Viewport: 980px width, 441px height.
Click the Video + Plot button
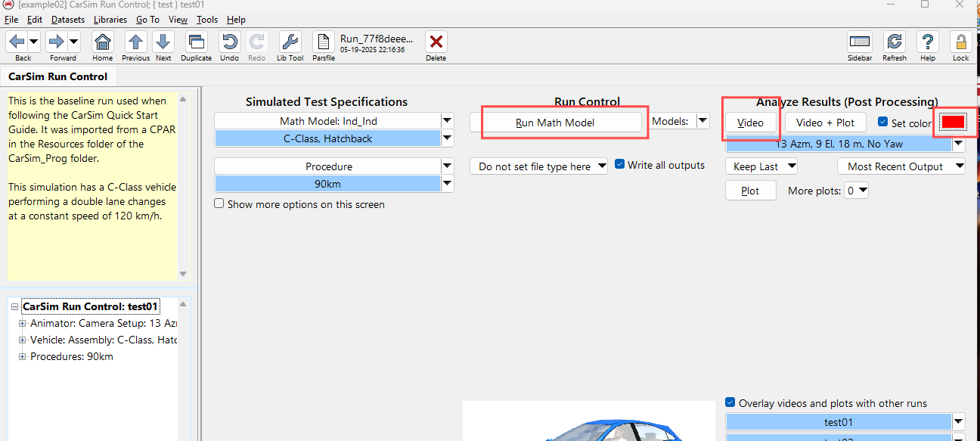(x=826, y=123)
